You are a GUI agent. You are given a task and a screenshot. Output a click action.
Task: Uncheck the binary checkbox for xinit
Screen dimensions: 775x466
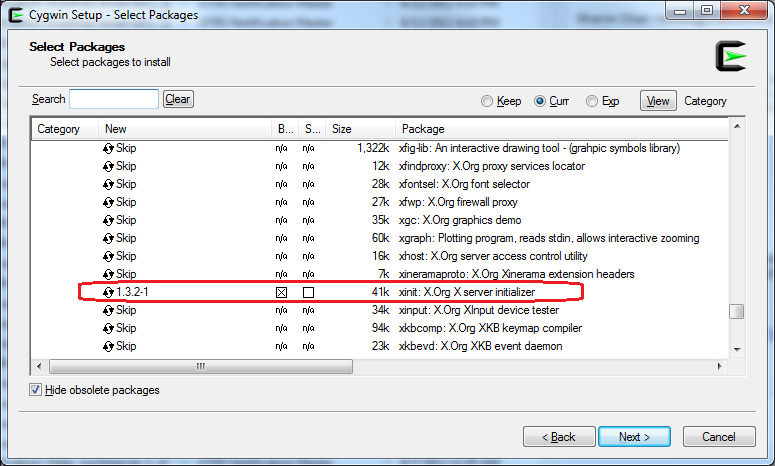pos(281,293)
